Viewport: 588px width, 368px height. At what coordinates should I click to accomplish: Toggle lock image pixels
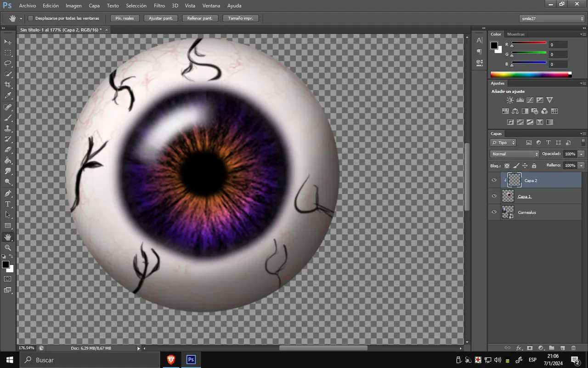click(516, 166)
